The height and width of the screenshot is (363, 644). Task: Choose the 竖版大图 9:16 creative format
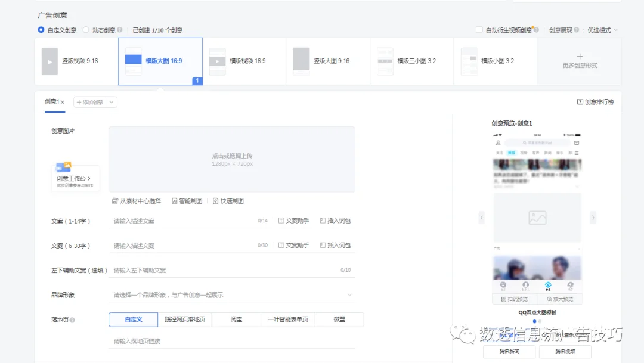click(328, 61)
